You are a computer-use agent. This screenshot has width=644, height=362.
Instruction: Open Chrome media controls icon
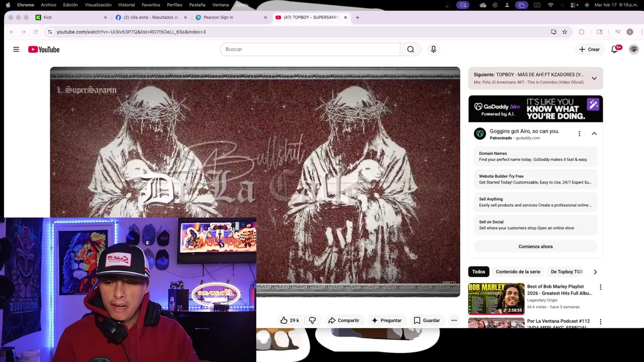coord(617,32)
